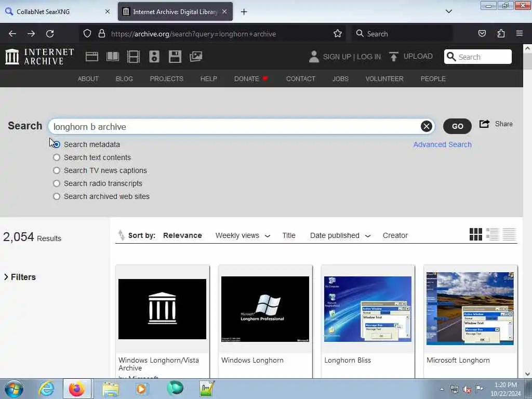This screenshot has width=532, height=399.
Task: Expand the Filters section
Action: pos(20,277)
